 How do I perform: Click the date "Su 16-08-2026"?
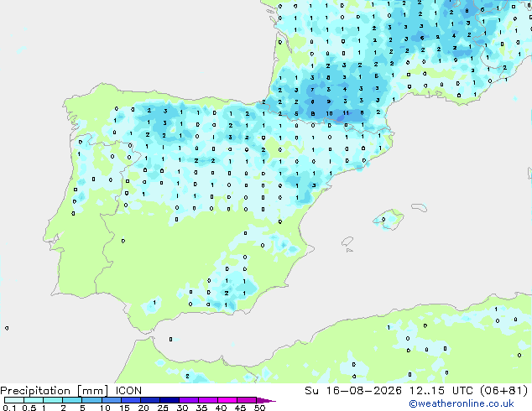(x=353, y=391)
